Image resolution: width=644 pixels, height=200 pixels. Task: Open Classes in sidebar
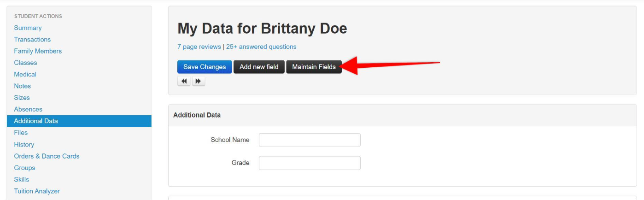tap(25, 63)
